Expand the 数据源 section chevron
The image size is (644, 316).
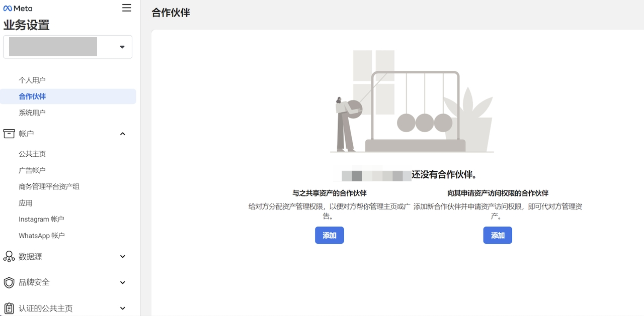[123, 257]
